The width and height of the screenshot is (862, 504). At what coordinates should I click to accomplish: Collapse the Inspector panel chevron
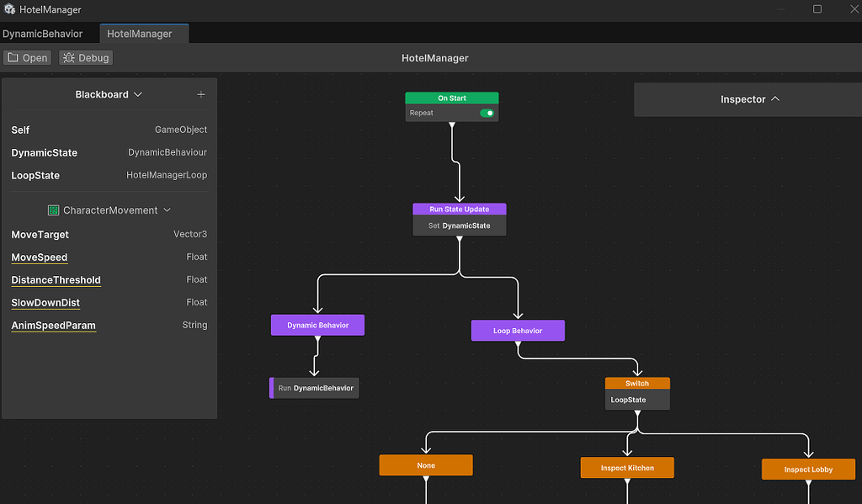tap(775, 98)
